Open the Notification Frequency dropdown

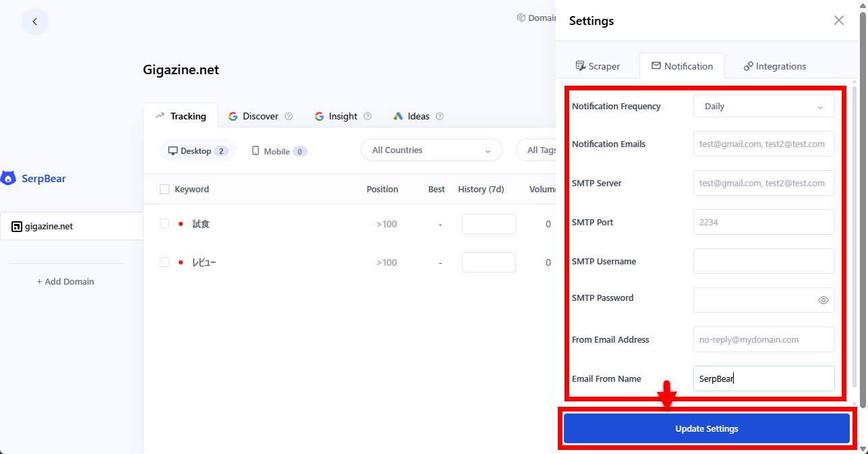pyautogui.click(x=763, y=107)
